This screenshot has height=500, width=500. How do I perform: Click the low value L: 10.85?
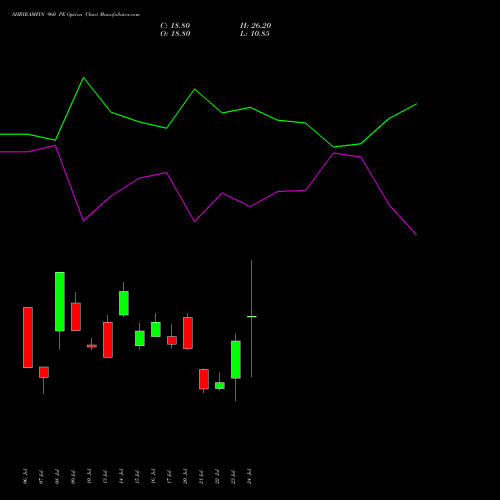pos(255,34)
